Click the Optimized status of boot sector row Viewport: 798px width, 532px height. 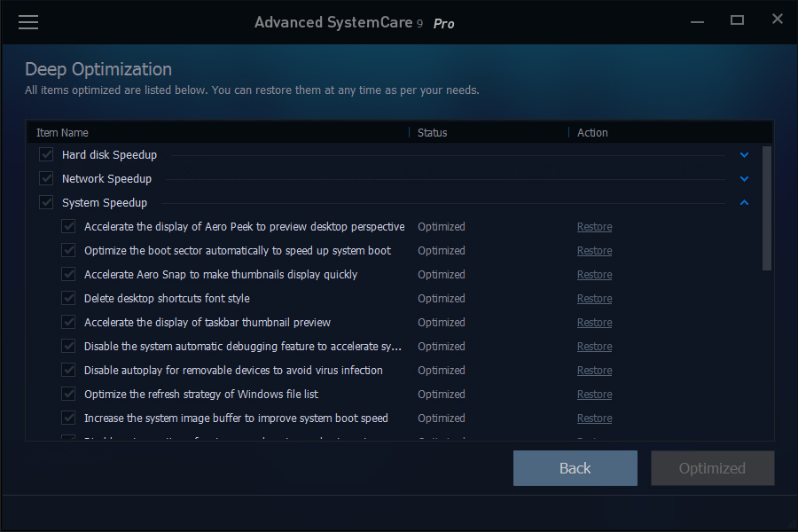[442, 250]
